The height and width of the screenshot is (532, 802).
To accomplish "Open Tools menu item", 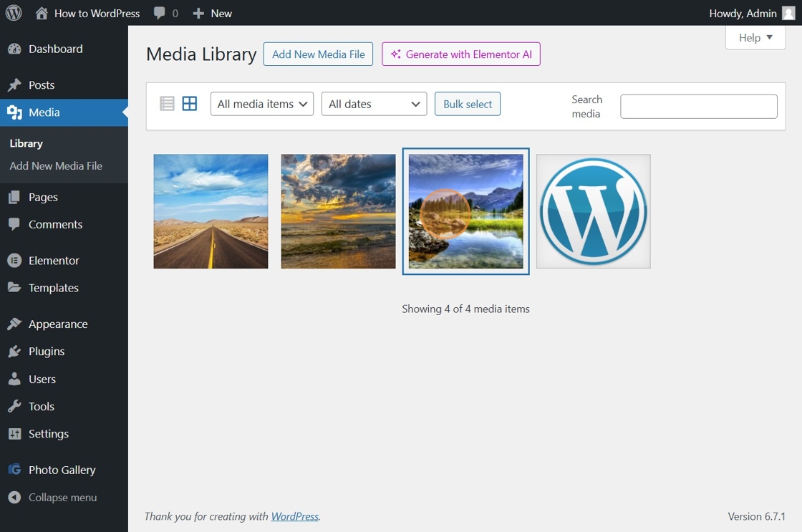I will pos(42,406).
